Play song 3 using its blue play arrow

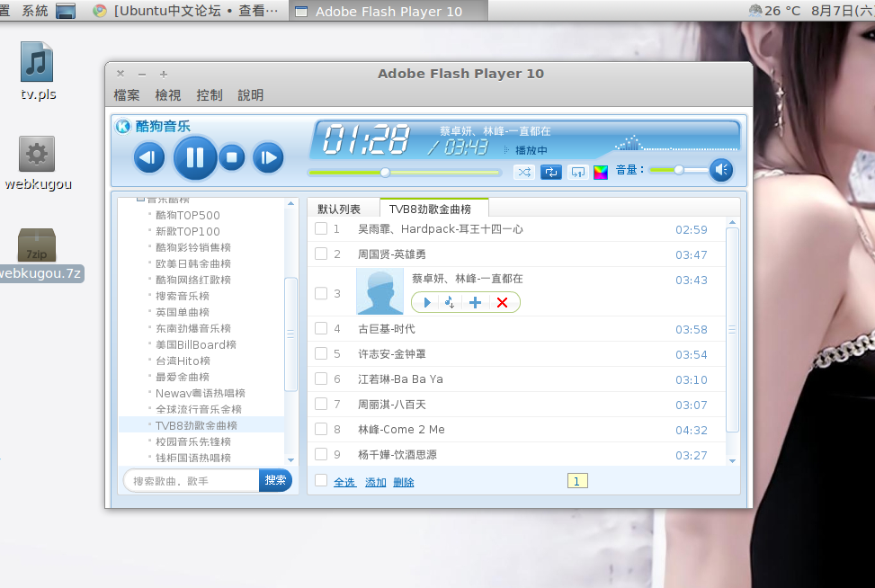pos(427,302)
